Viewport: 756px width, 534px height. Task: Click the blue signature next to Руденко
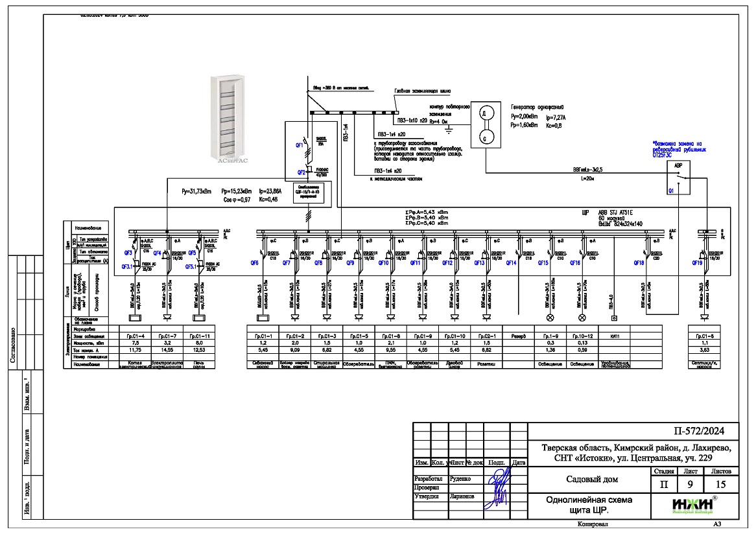[x=497, y=484]
